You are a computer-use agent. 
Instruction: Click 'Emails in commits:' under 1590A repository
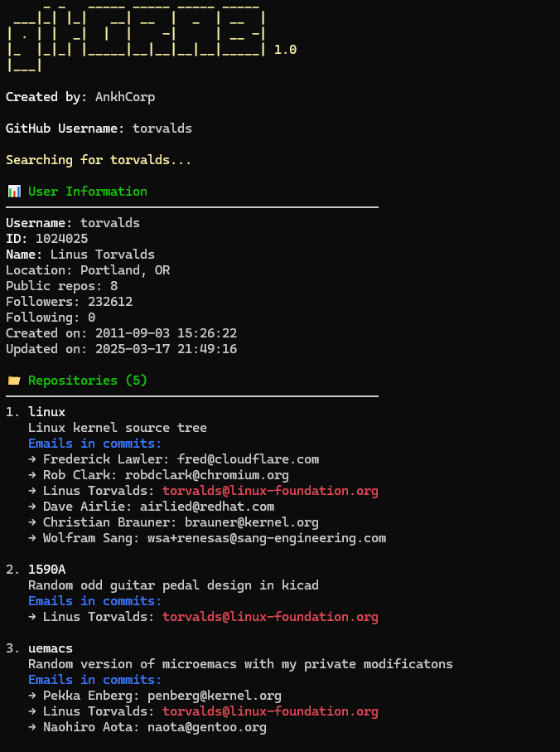tap(94, 601)
